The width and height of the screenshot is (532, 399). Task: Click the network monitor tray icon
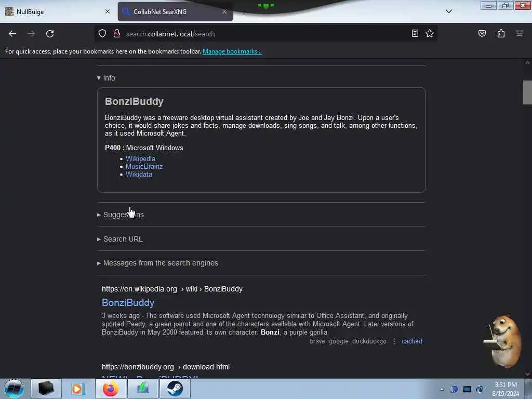pos(467,389)
